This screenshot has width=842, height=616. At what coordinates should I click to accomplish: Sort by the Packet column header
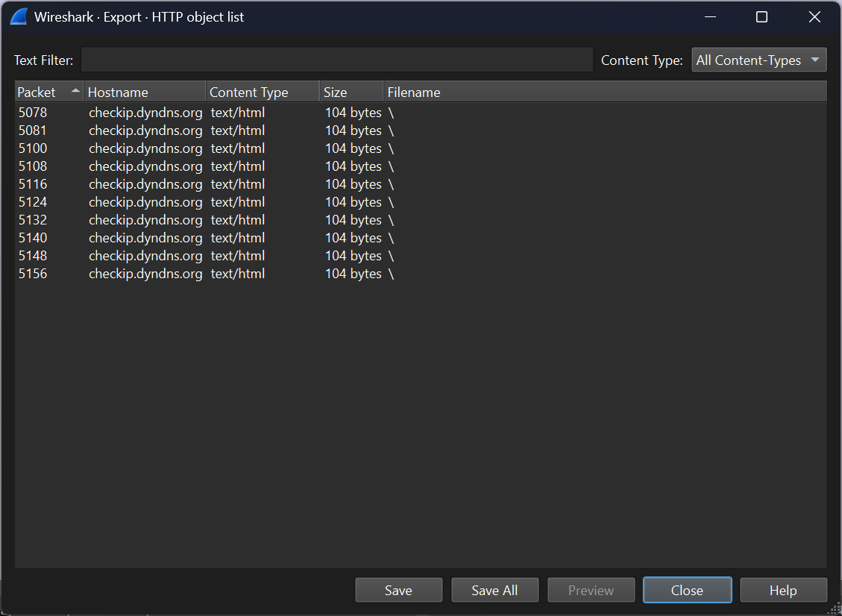click(x=49, y=92)
